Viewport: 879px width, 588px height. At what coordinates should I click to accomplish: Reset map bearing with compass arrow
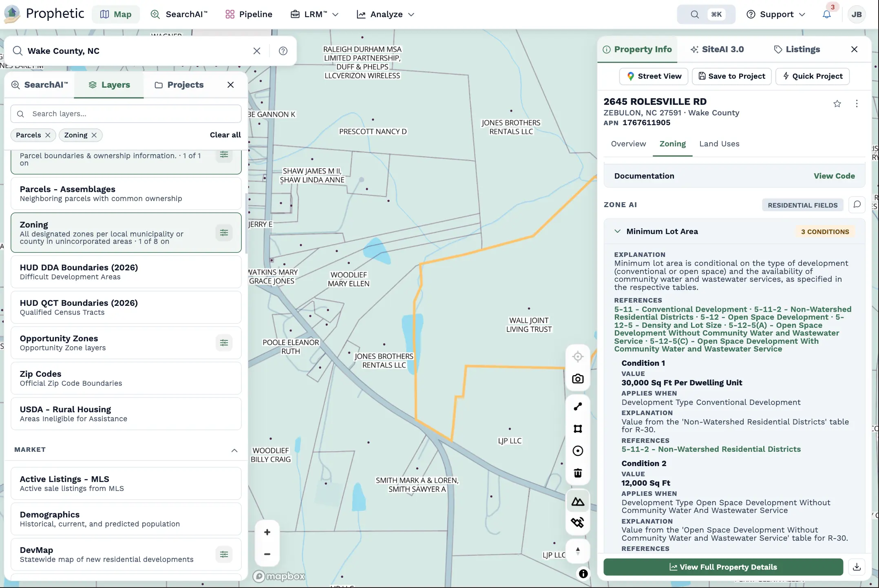pyautogui.click(x=578, y=551)
